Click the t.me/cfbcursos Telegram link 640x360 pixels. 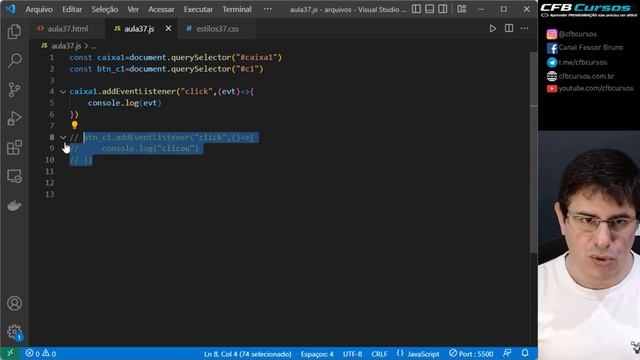pos(577,62)
